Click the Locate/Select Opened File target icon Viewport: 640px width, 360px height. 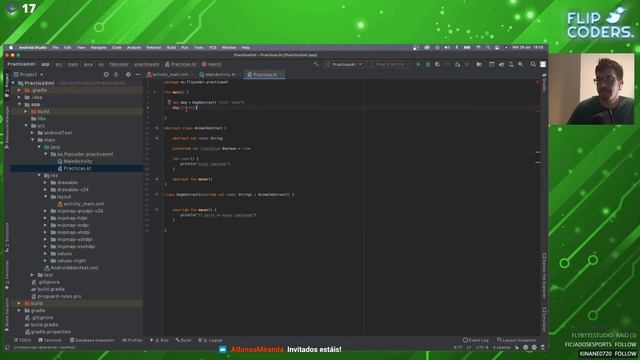tap(106, 75)
